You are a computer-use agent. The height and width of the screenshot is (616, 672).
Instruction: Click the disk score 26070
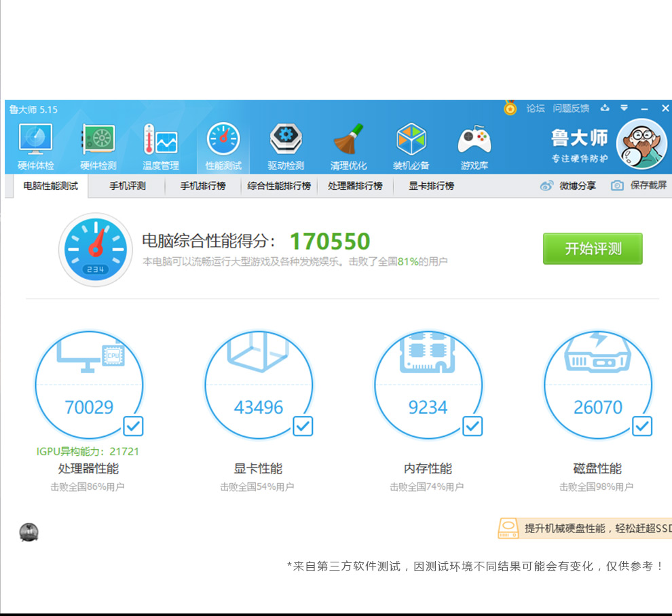coord(598,407)
